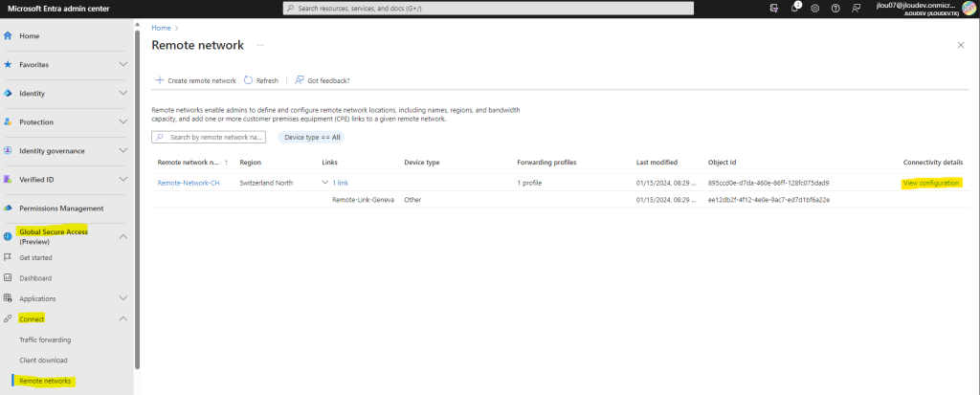Close the Remote network blade

coord(961,46)
